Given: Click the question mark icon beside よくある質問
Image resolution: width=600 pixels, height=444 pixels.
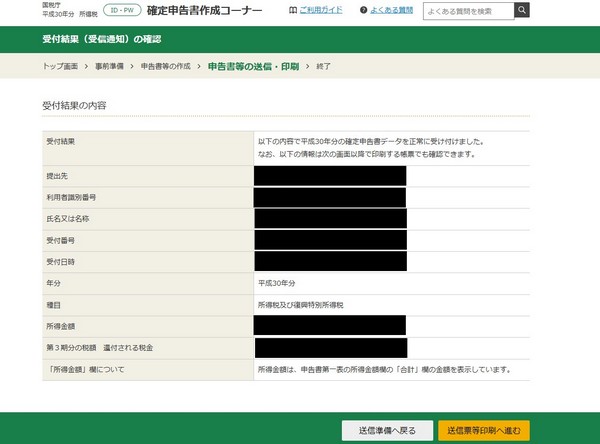Looking at the screenshot, I should tap(364, 10).
